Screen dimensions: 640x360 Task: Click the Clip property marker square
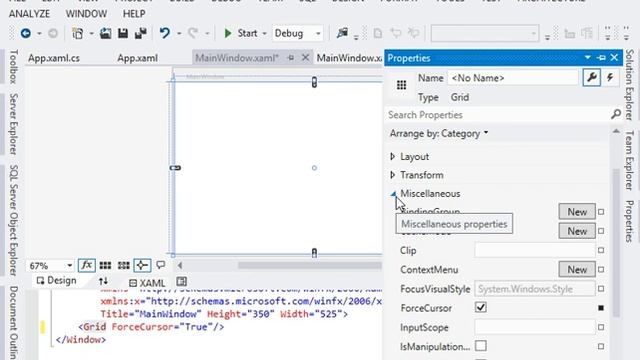[x=601, y=250]
